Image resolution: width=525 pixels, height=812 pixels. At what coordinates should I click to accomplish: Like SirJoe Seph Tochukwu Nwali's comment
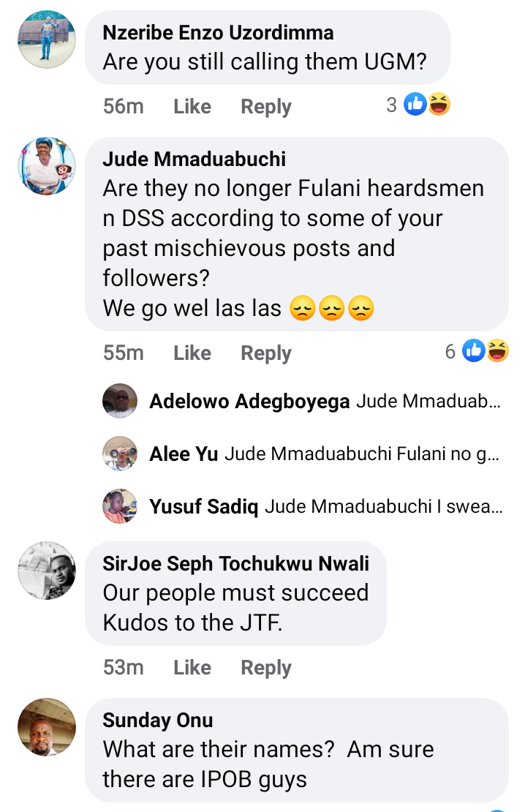[192, 667]
